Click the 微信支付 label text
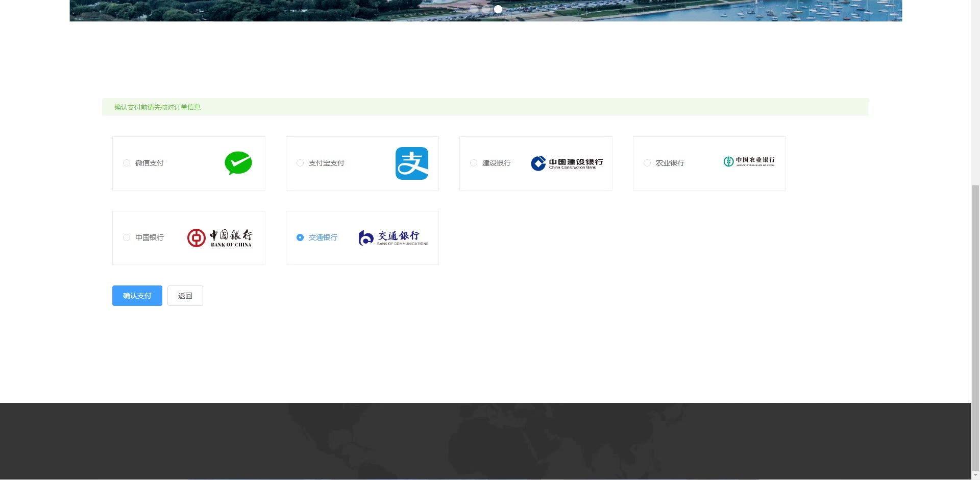This screenshot has width=980, height=480. pyautogui.click(x=150, y=163)
